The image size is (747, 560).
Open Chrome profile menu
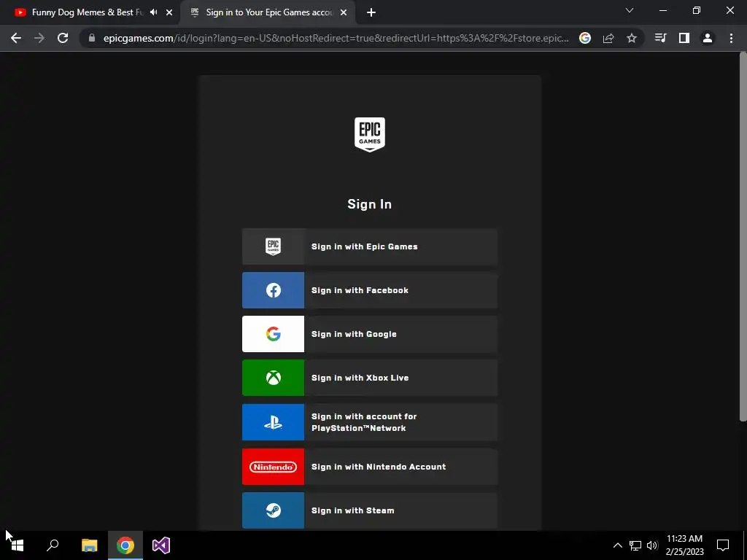(708, 38)
